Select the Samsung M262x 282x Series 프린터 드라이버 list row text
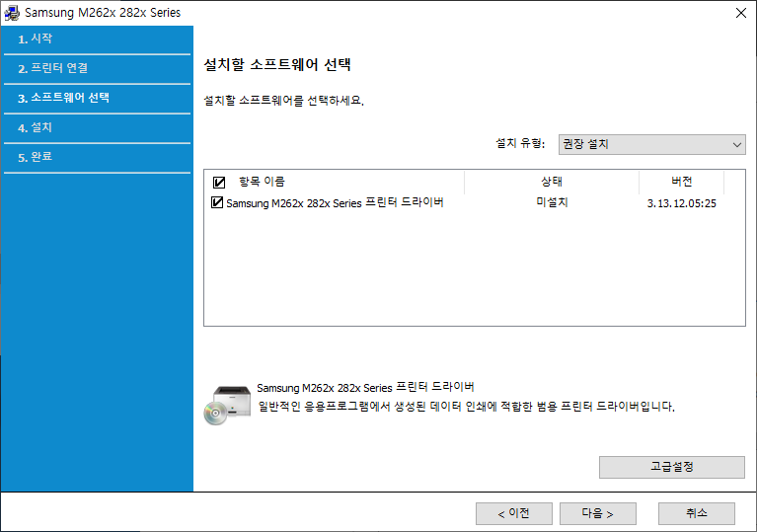 coord(335,202)
